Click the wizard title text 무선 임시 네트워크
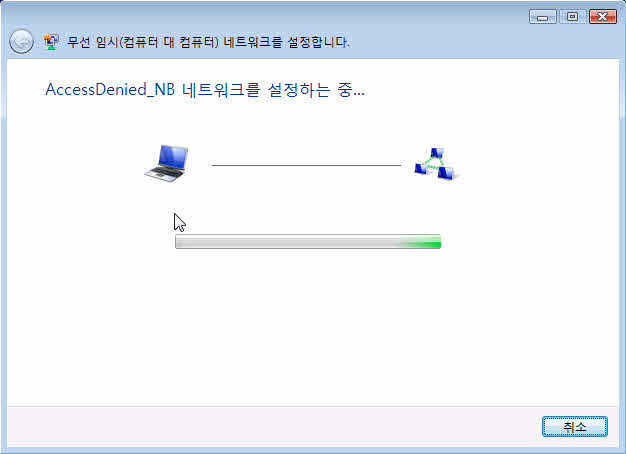The image size is (626, 454). pyautogui.click(x=208, y=42)
